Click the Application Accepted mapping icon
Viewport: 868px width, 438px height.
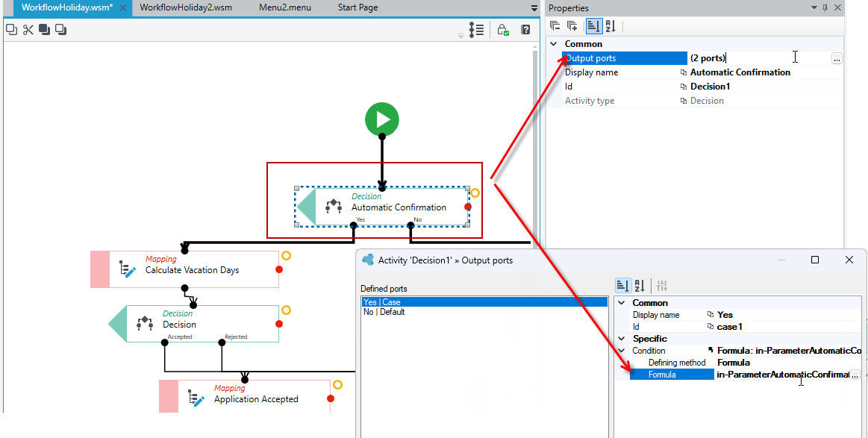[x=196, y=398]
